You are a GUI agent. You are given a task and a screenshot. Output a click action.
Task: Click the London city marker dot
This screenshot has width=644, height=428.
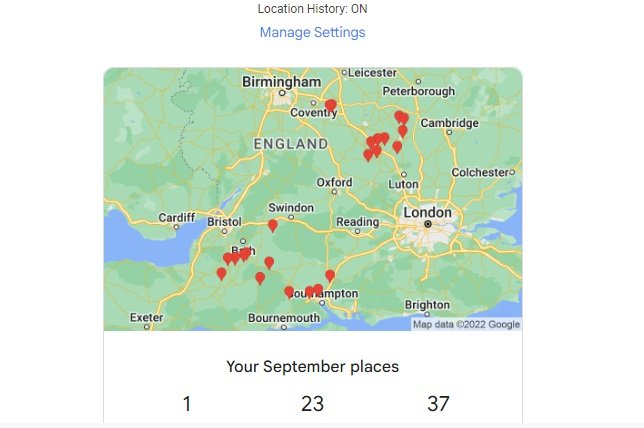[428, 224]
